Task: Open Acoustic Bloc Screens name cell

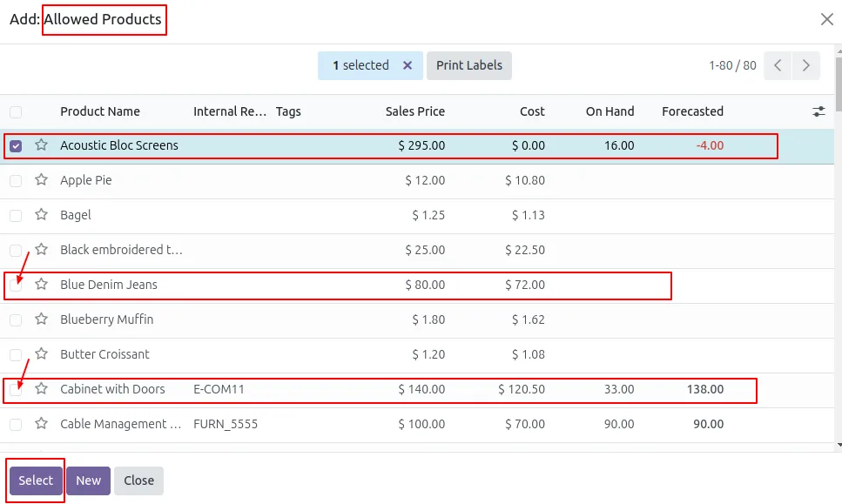Action: (119, 145)
